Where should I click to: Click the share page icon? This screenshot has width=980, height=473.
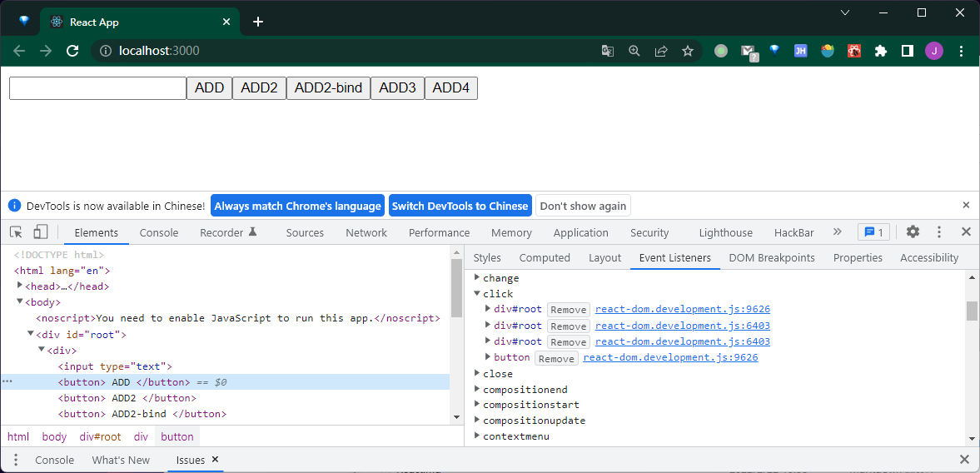tap(661, 52)
